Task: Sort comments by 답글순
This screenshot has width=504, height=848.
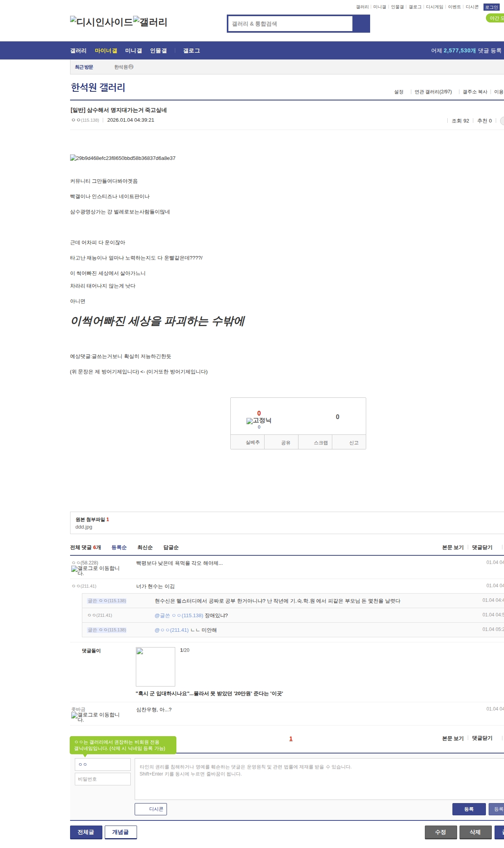Action: (171, 547)
